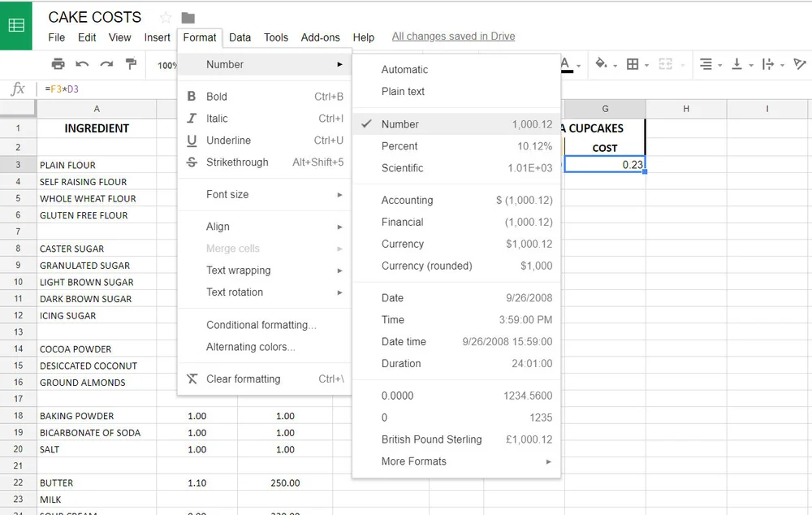
Task: Click the Merge cells toolbar icon
Action: (x=666, y=64)
